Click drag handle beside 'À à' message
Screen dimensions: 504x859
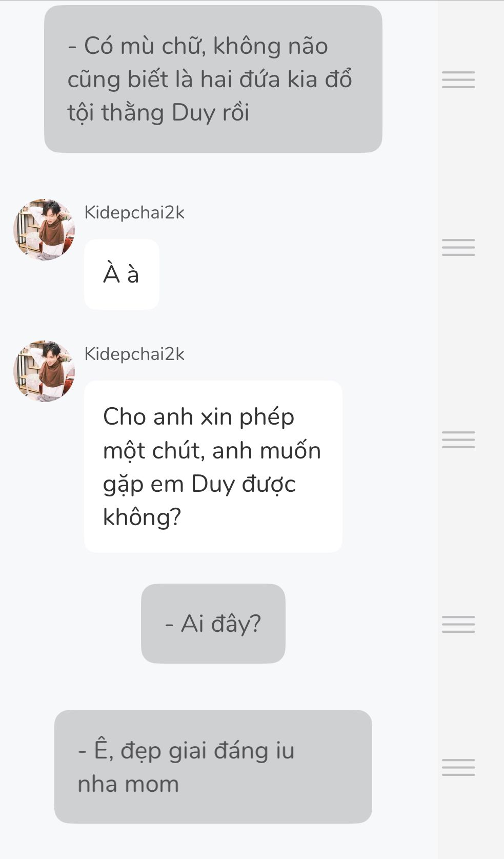458,247
